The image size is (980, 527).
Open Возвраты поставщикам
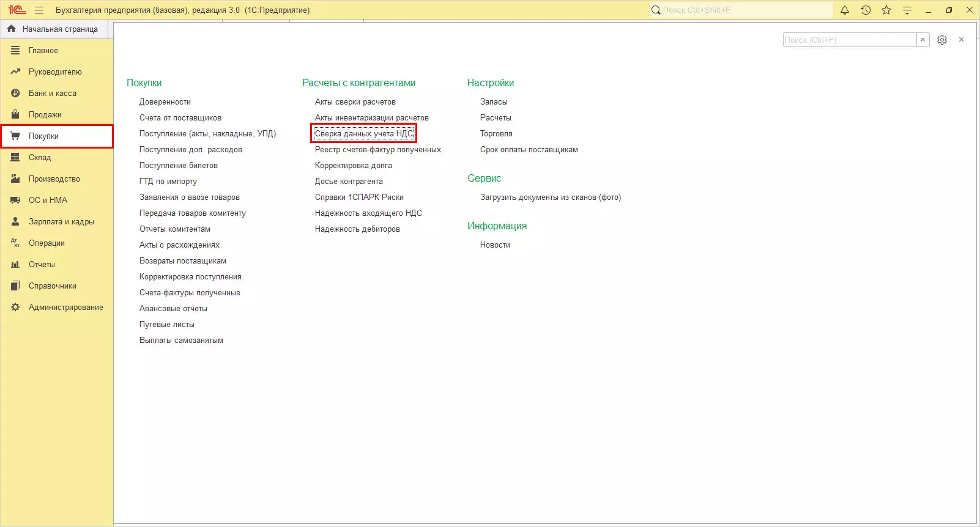[183, 261]
